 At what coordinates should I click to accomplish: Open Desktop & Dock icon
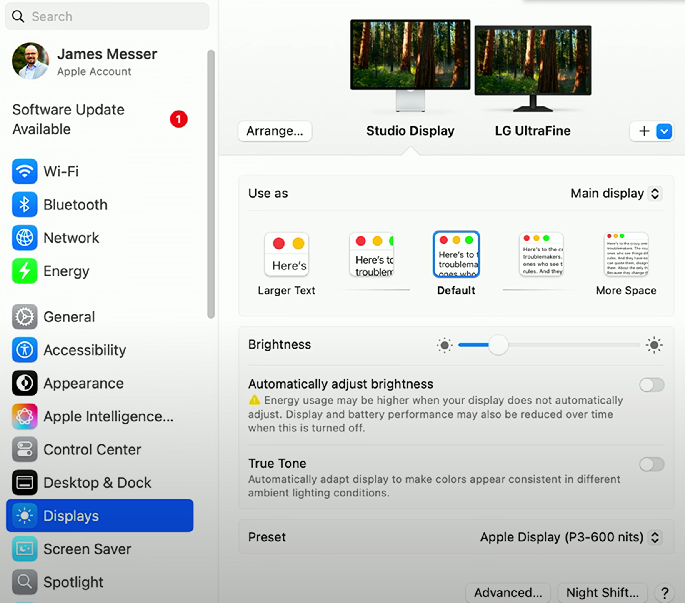tap(24, 483)
